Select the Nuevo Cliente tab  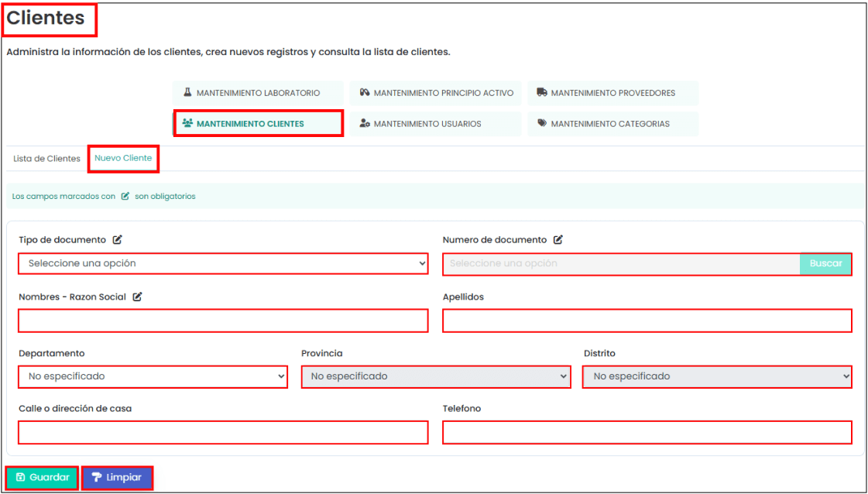pyautogui.click(x=123, y=158)
